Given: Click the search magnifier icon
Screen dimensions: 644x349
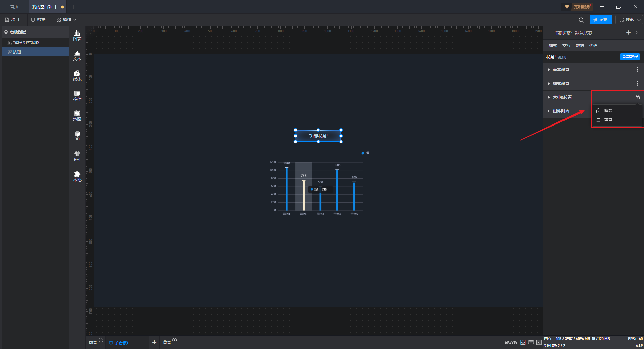Looking at the screenshot, I should pos(581,20).
